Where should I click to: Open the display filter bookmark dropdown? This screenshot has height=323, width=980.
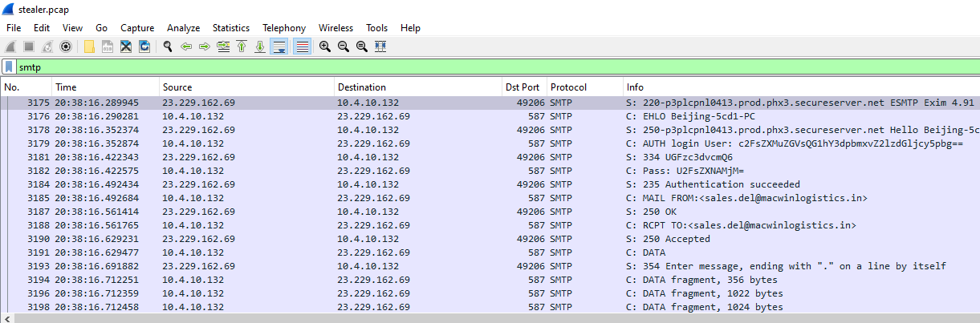tap(9, 67)
